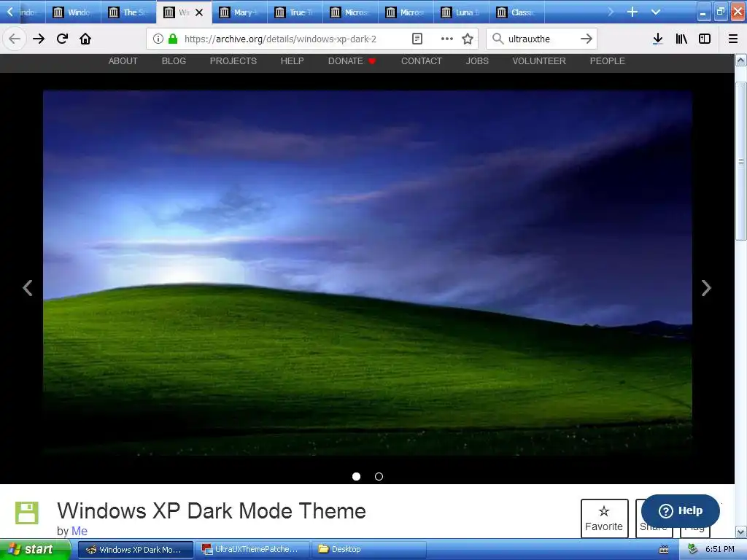
Task: Click the Favorite star button
Action: 604,518
